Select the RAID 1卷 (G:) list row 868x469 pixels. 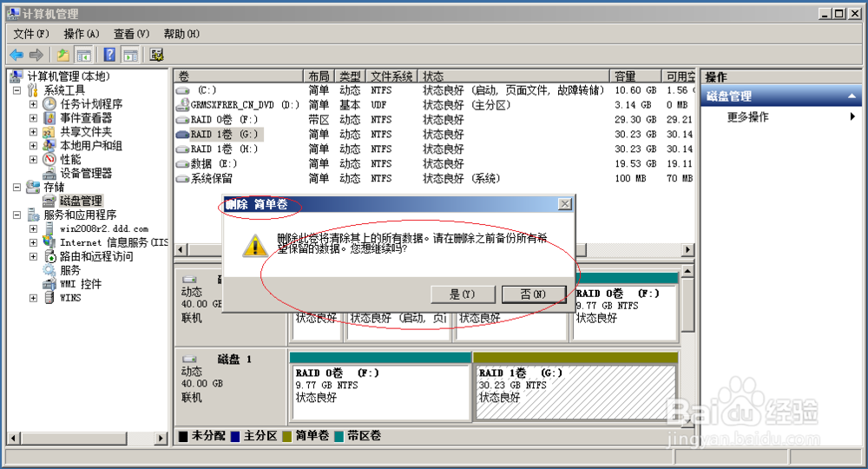click(435, 134)
